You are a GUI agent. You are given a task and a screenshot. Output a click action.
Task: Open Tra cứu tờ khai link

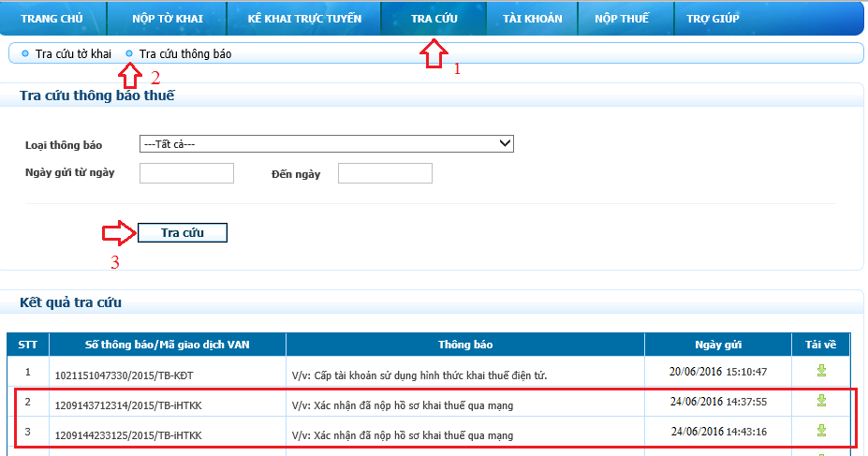point(73,54)
